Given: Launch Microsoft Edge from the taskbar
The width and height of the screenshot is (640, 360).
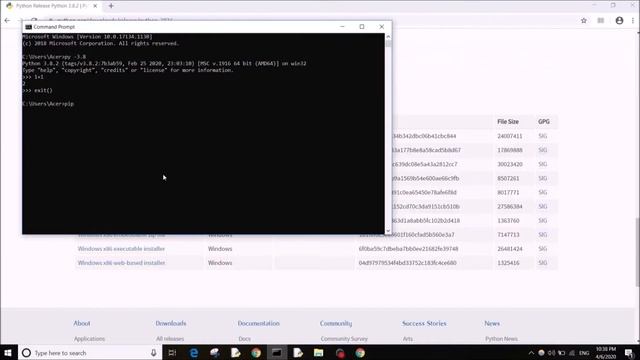Looking at the screenshot, I should tap(194, 353).
